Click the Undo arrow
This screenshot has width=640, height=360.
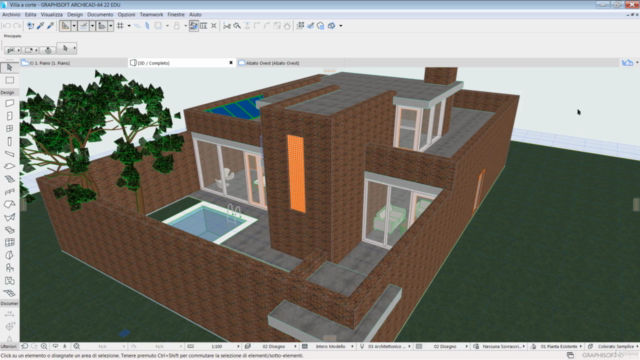pos(7,26)
